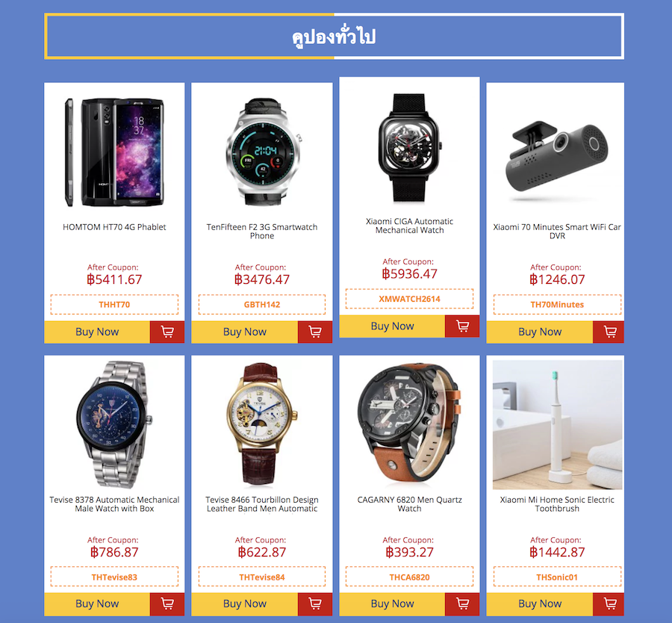Buy Now the Xiaomi Sonic Electric Toothbrush
The width and height of the screenshot is (672, 623).
[540, 604]
